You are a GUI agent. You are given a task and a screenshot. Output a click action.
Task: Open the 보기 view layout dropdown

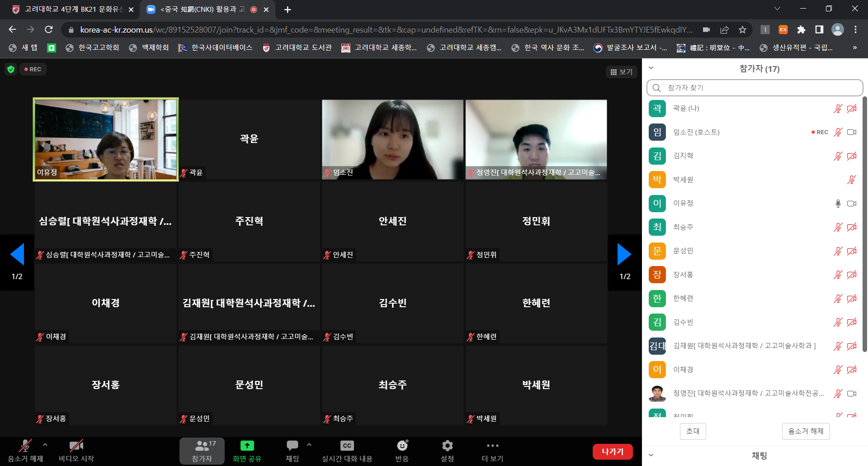pos(621,72)
